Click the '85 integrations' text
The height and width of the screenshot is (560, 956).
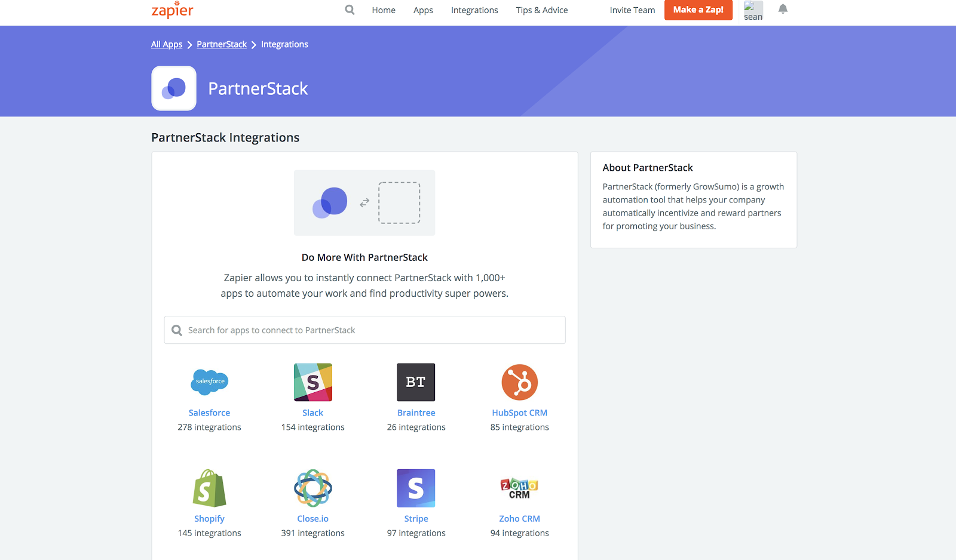(x=520, y=427)
